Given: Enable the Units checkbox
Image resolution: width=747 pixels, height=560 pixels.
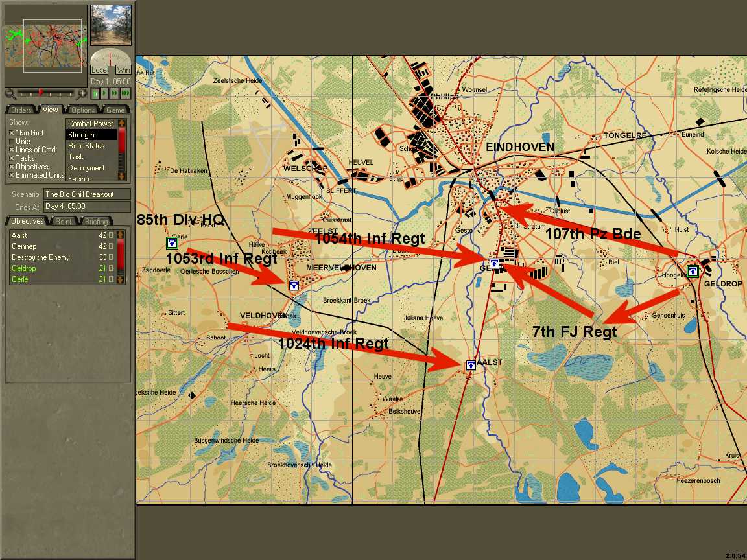Looking at the screenshot, I should click(12, 141).
